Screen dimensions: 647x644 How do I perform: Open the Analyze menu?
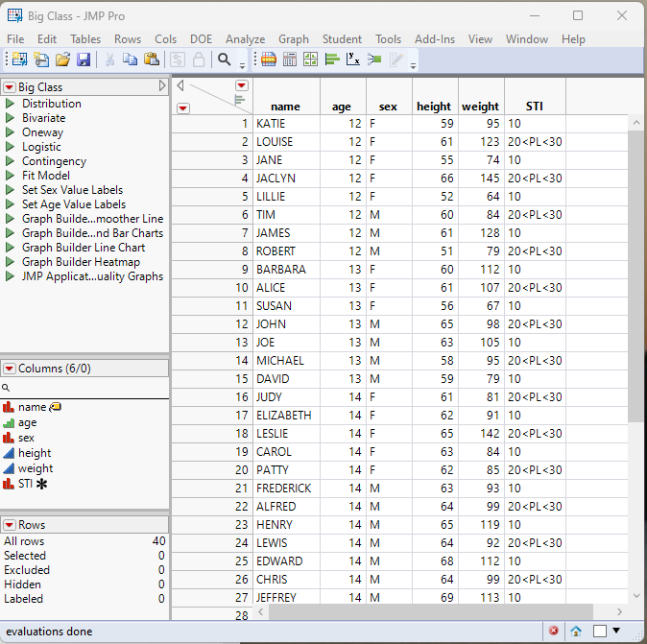245,39
